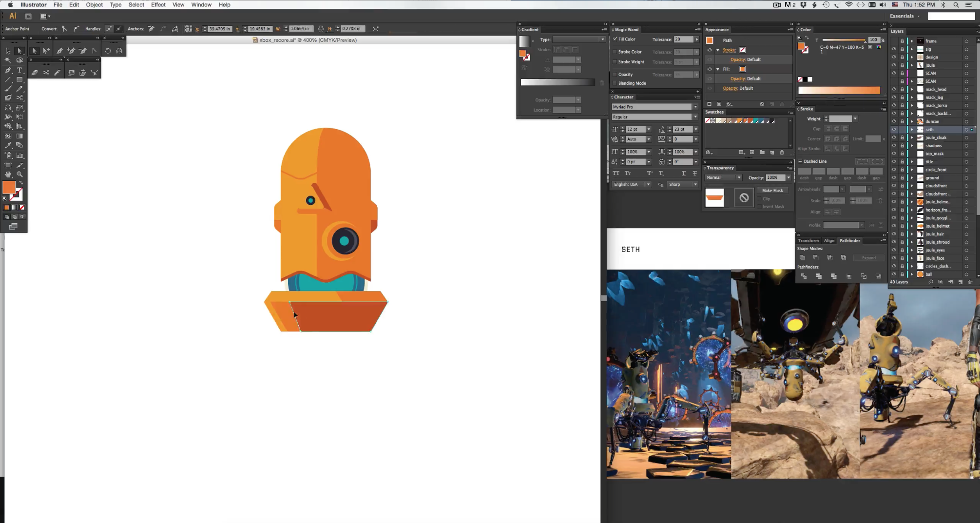
Task: Enable the Blending Mode checkbox
Action: point(615,83)
